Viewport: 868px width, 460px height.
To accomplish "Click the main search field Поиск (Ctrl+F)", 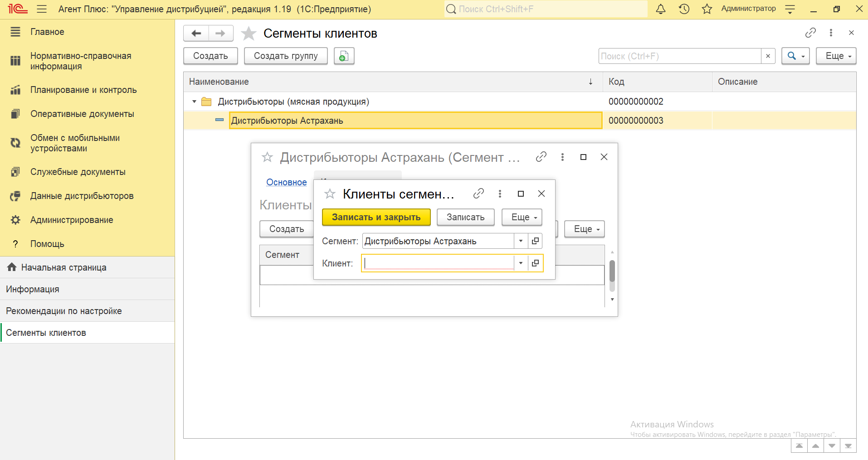I will pos(679,56).
